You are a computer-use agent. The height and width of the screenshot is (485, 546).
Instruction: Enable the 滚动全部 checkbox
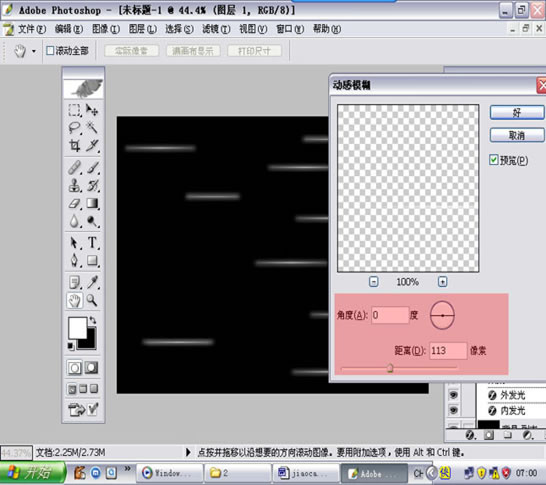pyautogui.click(x=50, y=51)
